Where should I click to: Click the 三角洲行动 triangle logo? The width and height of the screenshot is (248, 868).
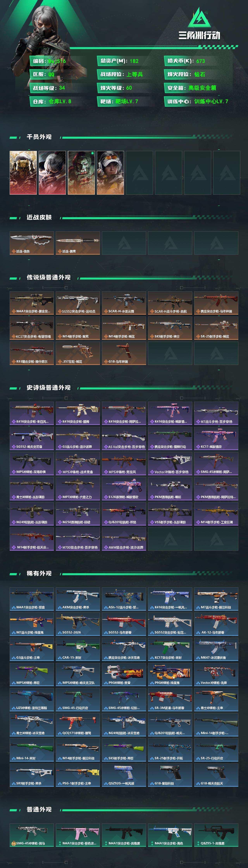[199, 17]
